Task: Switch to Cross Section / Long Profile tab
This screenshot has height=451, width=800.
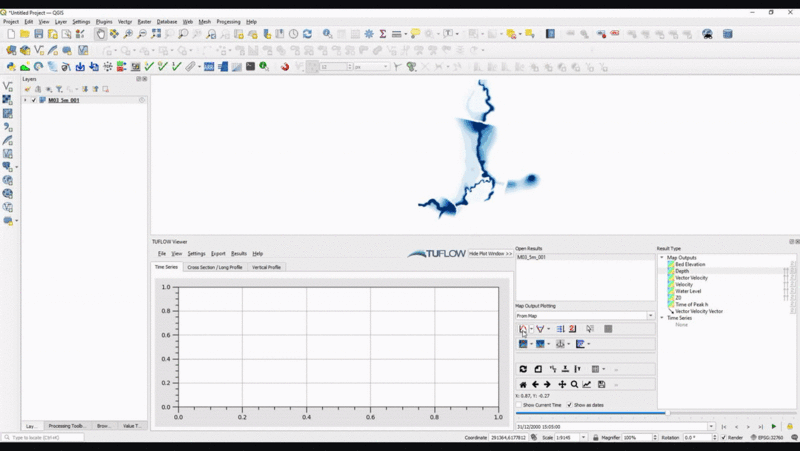Action: coord(215,267)
